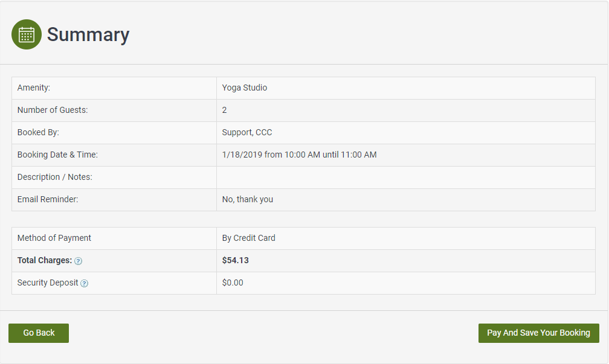
Task: Click the Amenity row label
Action: point(34,88)
